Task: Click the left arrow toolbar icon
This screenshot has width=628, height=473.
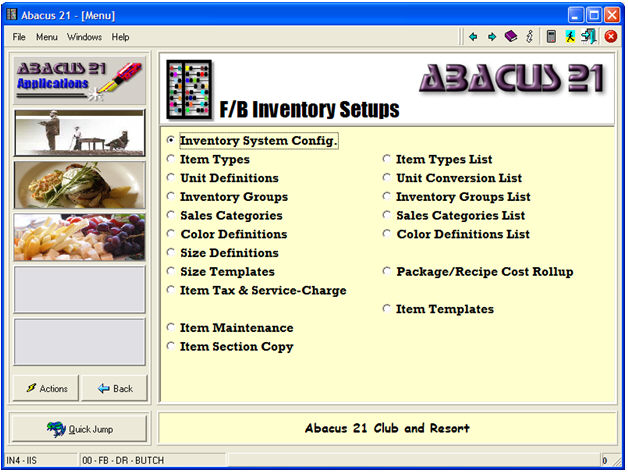Action: tap(473, 37)
